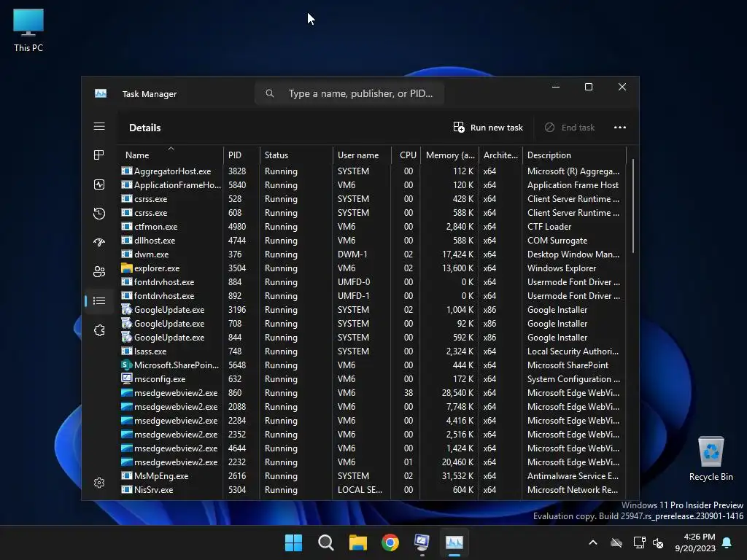747x560 pixels.
Task: Open the Windows Start menu
Action: (293, 542)
